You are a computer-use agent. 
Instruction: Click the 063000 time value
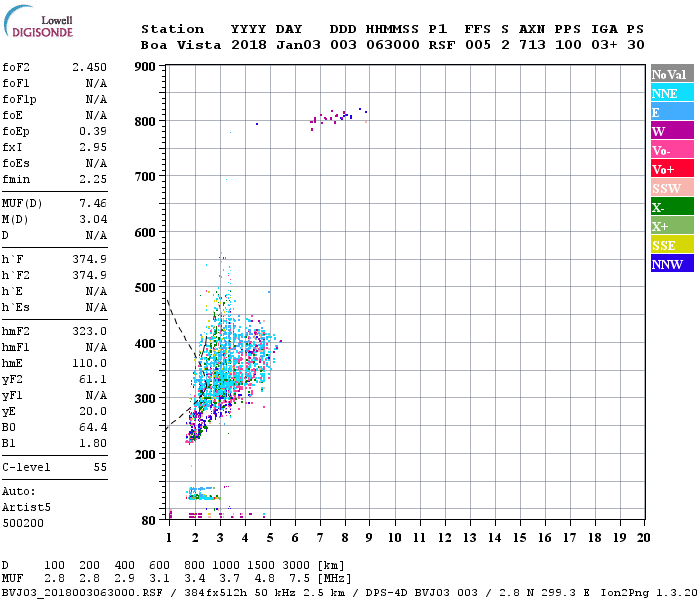click(x=393, y=45)
